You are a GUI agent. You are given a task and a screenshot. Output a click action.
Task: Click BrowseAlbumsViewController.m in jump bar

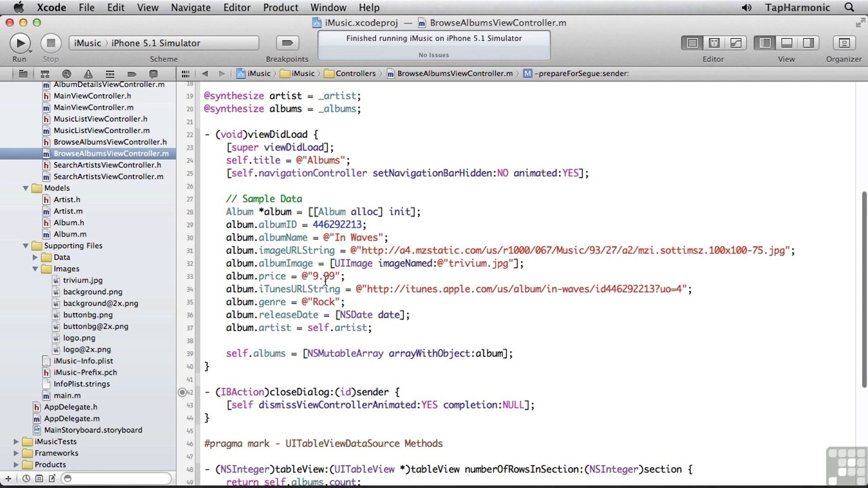450,74
